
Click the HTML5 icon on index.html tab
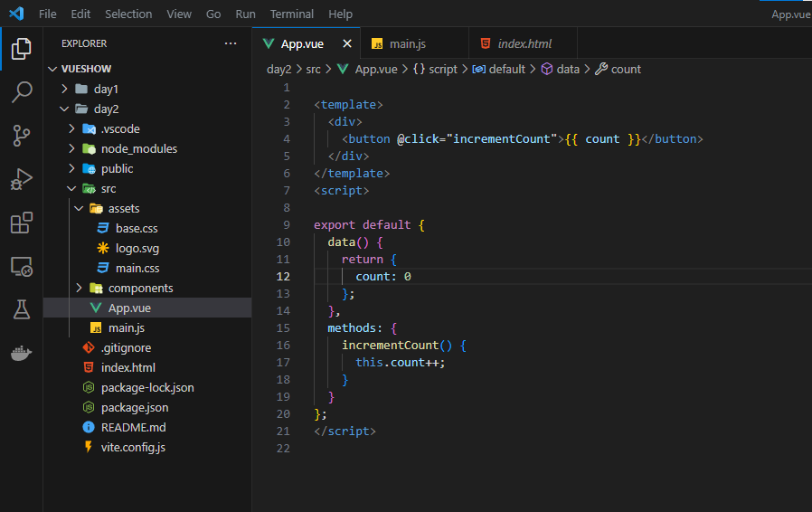pyautogui.click(x=486, y=43)
